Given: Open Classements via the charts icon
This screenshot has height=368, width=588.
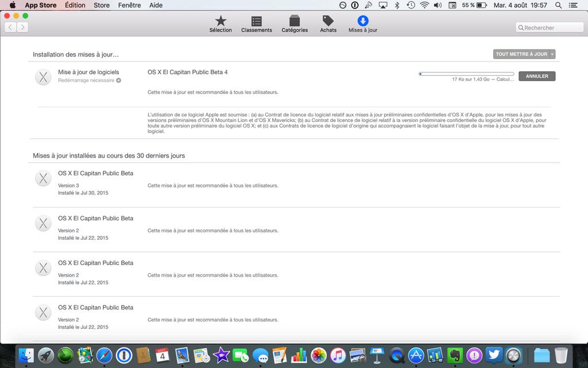Looking at the screenshot, I should (257, 23).
